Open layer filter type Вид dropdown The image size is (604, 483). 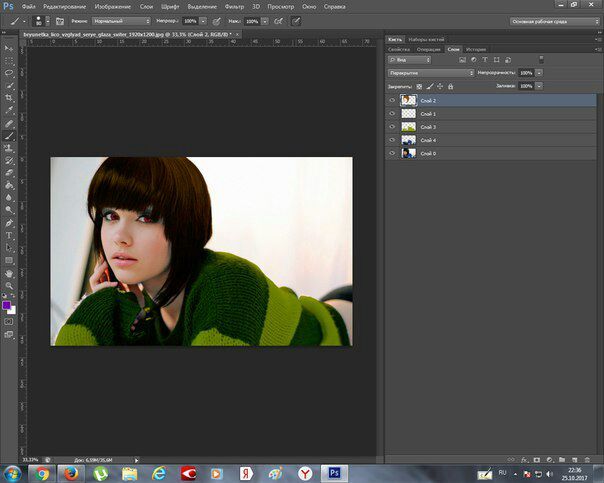pos(409,60)
